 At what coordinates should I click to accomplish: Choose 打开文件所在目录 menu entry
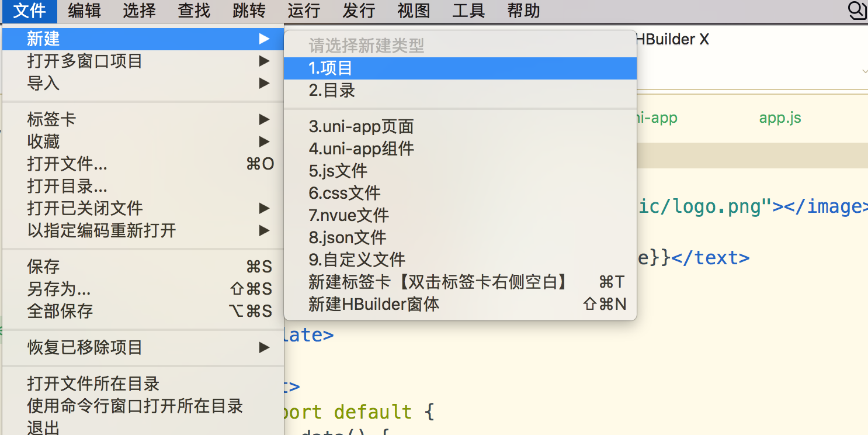(x=143, y=384)
